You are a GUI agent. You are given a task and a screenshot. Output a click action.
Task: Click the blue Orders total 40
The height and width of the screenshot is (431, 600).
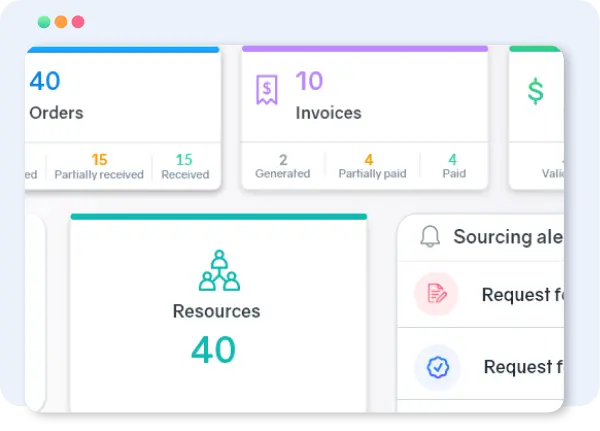coord(45,80)
